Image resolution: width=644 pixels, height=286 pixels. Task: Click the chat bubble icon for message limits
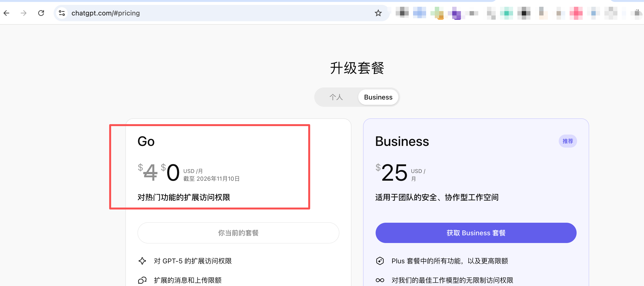point(142,280)
